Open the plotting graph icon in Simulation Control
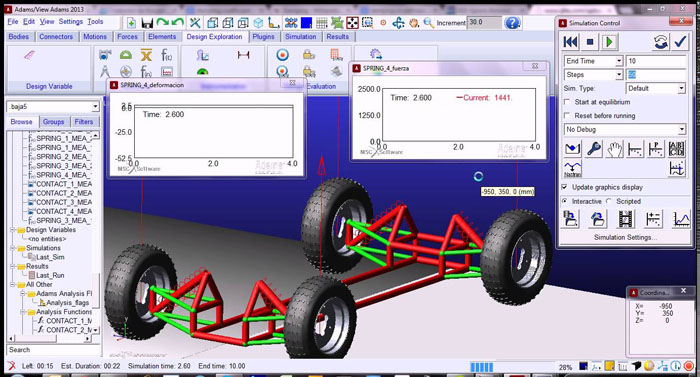This screenshot has width=700, height=377. pyautogui.click(x=681, y=219)
